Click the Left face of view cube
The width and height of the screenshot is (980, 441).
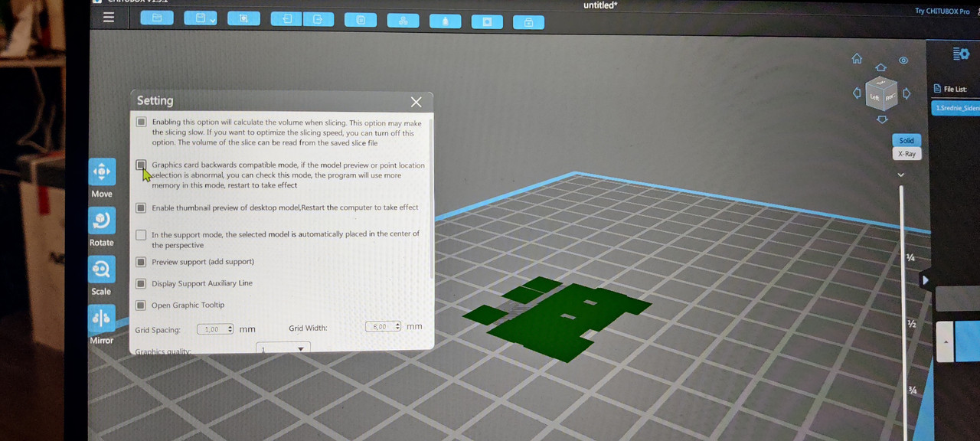874,98
